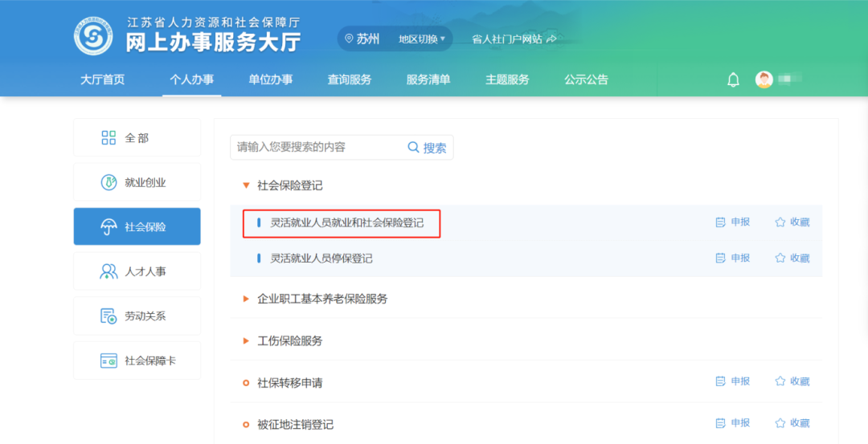Focus the search content input box
Image resolution: width=868 pixels, height=444 pixels.
[x=317, y=148]
